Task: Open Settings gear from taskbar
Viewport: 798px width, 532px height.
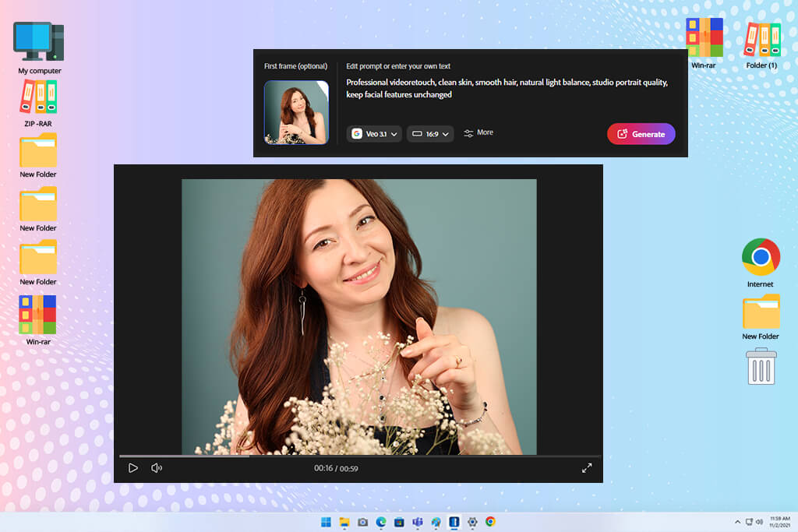Action: point(473,522)
